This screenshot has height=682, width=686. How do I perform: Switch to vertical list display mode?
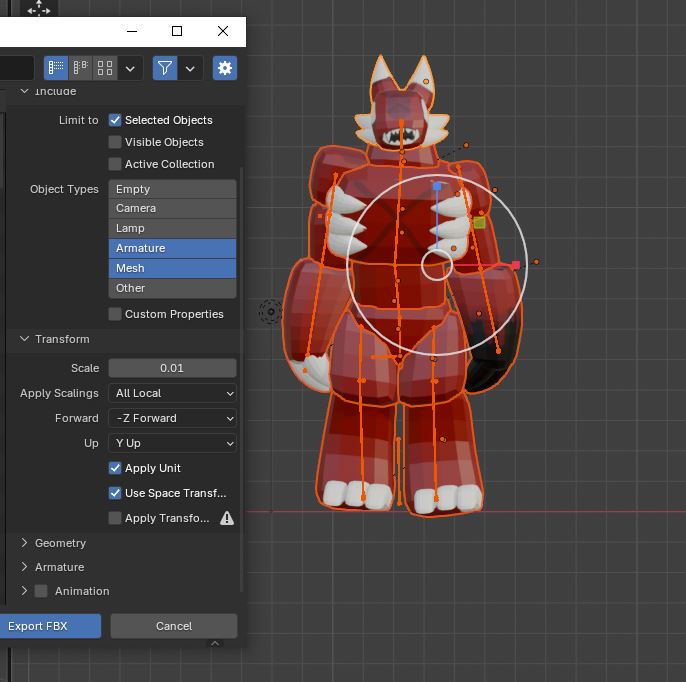[56, 68]
